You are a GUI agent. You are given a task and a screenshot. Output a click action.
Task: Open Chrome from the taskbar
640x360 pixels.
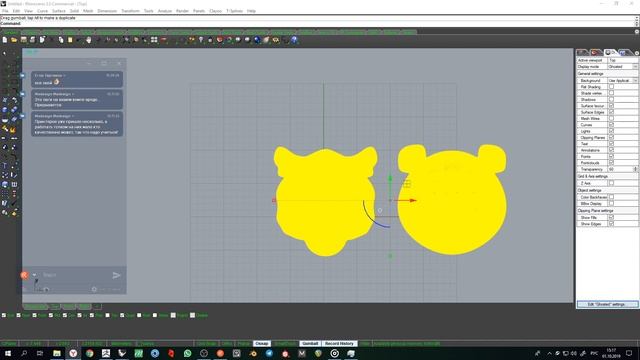89,353
